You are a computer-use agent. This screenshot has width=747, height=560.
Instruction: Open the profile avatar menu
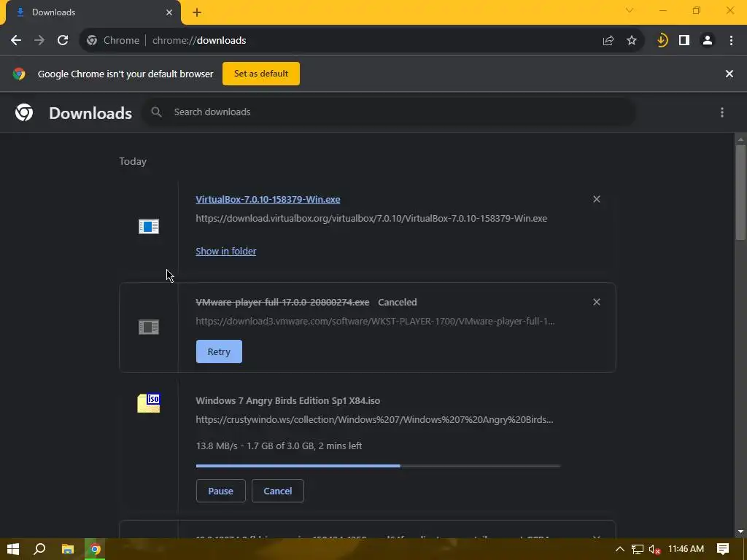pyautogui.click(x=708, y=41)
